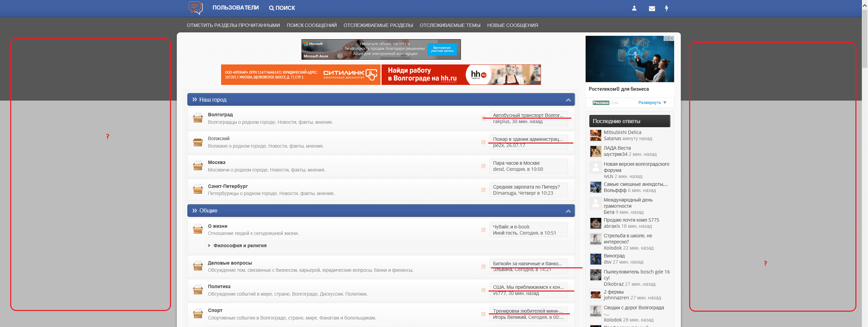Click the ПОИСК search button in header
The height and width of the screenshot is (327, 868).
click(x=282, y=8)
